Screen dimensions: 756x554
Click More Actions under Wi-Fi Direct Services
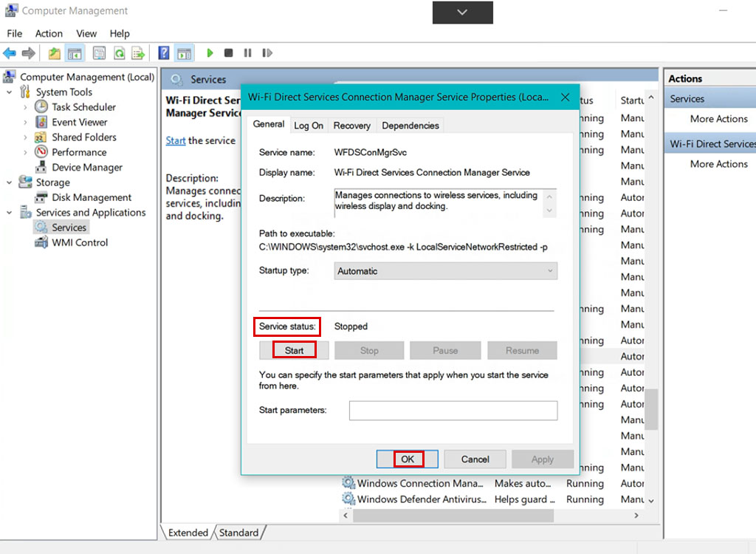(x=719, y=163)
